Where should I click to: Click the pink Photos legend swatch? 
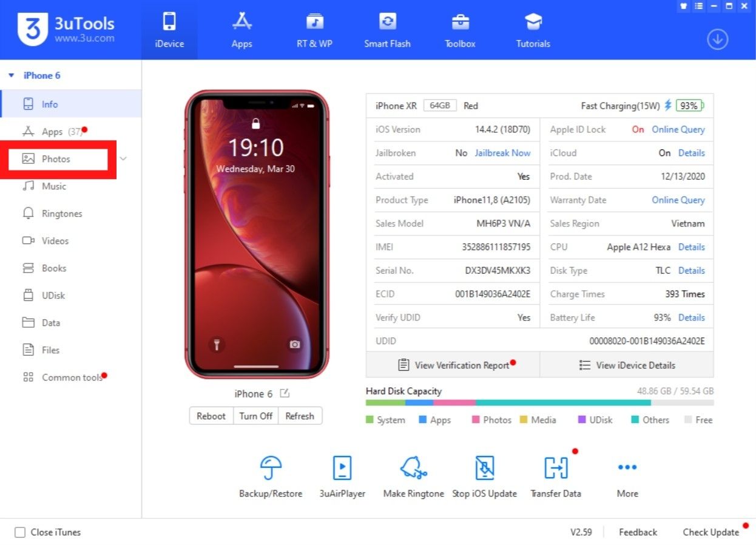tap(476, 420)
